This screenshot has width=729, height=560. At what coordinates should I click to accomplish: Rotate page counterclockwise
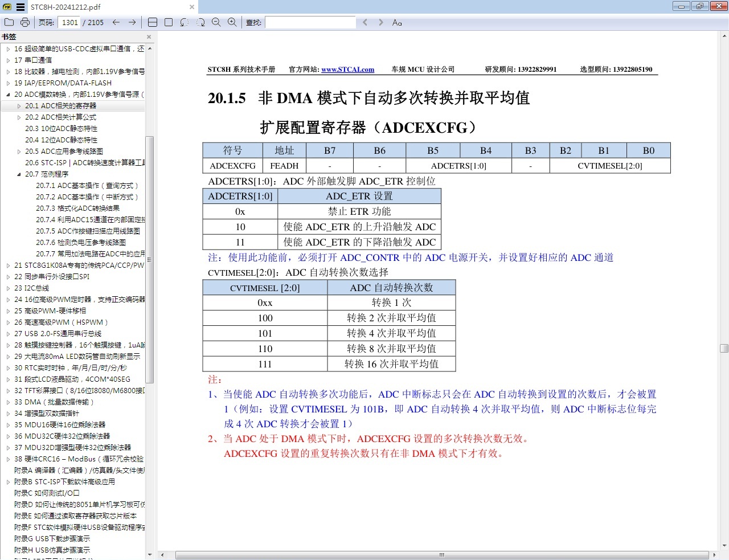(x=185, y=22)
